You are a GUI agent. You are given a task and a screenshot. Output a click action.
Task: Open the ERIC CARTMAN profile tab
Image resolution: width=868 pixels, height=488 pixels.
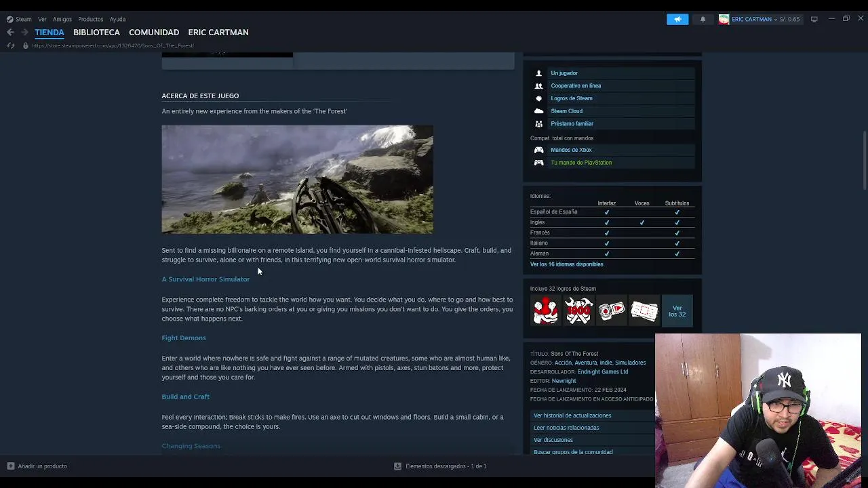point(218,32)
